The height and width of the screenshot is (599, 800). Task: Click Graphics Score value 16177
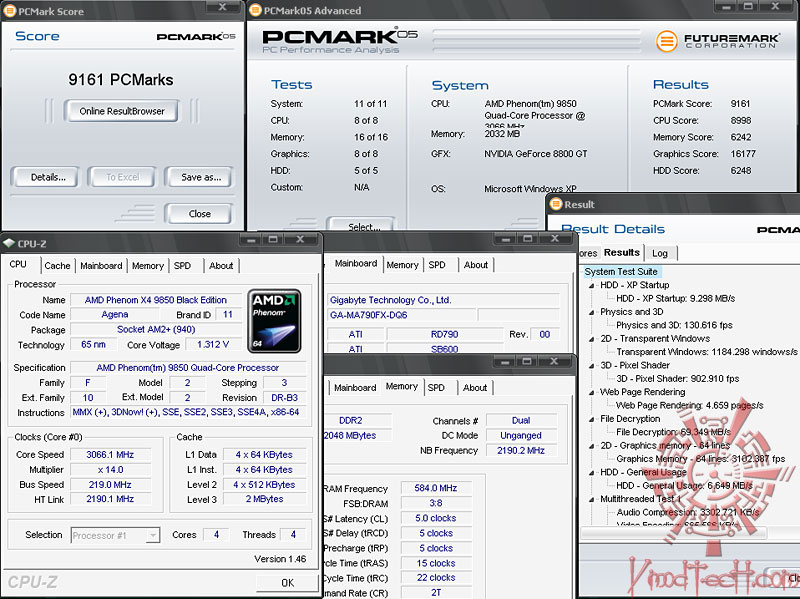(743, 154)
